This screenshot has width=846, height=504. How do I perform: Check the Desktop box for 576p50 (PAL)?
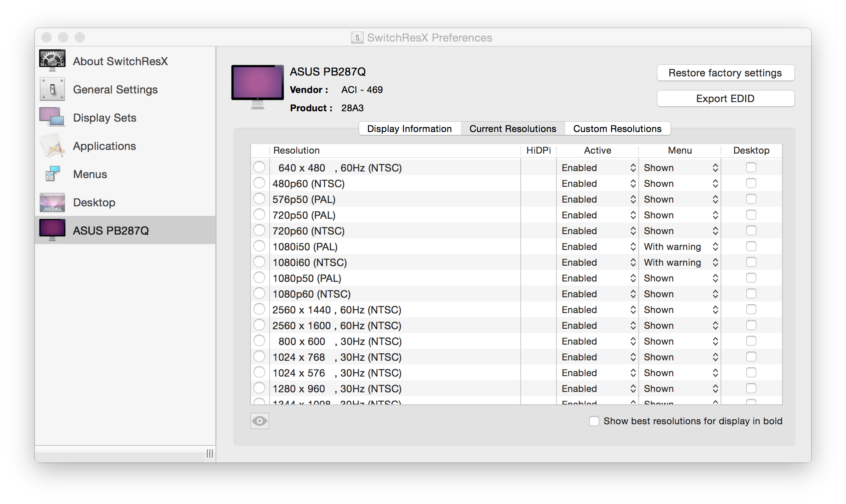click(751, 199)
